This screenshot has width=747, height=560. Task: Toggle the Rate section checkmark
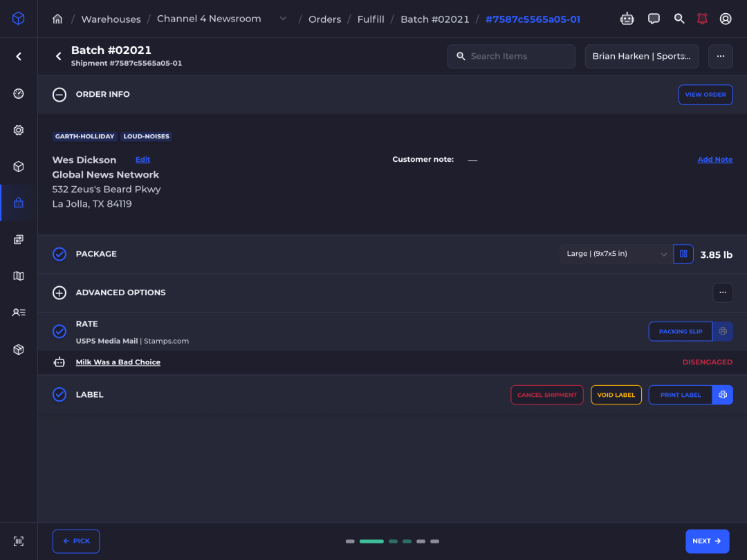pyautogui.click(x=59, y=331)
